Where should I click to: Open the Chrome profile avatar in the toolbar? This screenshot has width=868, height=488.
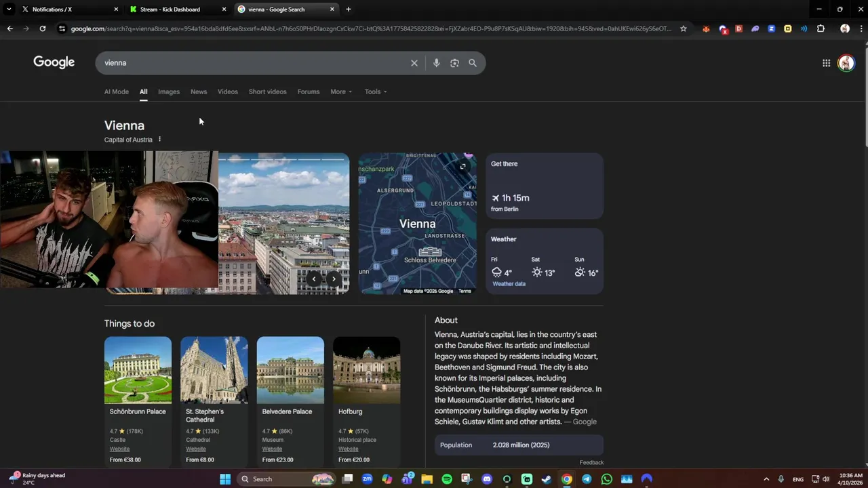point(845,28)
